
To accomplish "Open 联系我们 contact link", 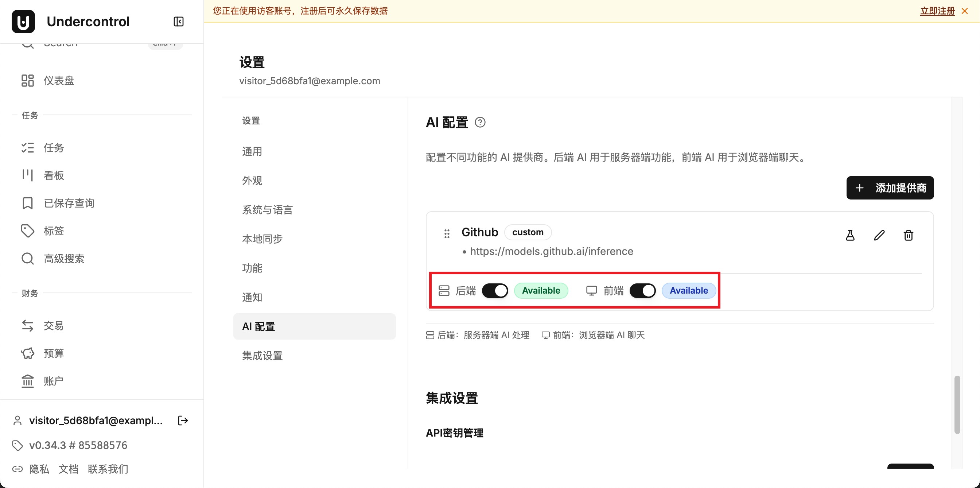I will click(108, 469).
